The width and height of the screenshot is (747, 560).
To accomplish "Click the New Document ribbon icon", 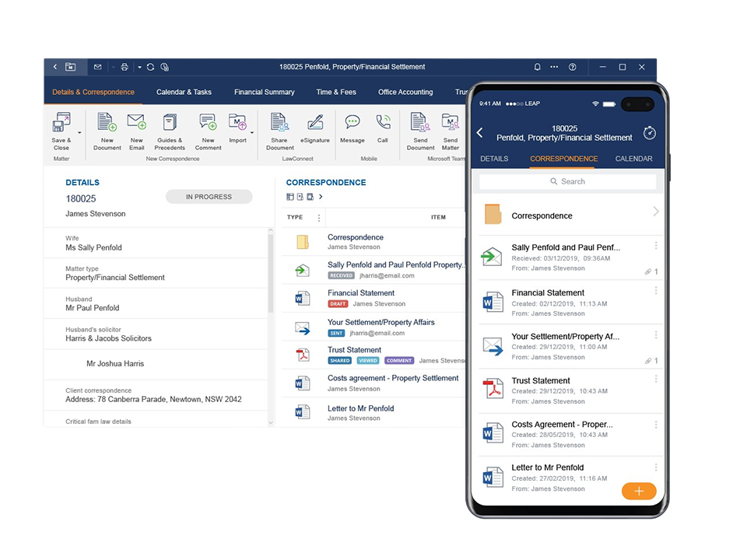I will click(x=107, y=123).
